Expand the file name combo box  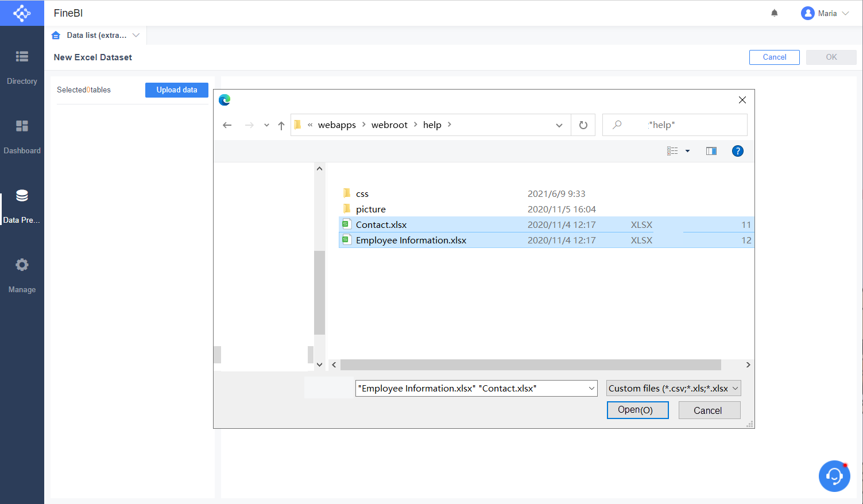coord(591,389)
